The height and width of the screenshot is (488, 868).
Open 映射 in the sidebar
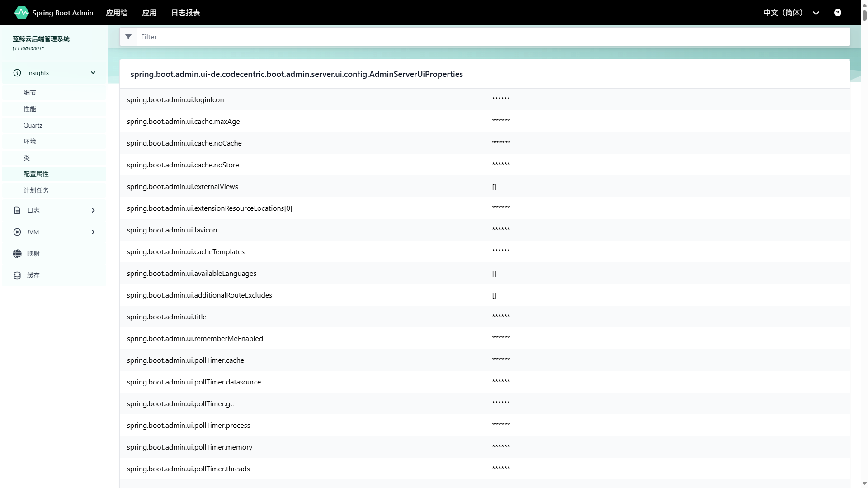54,254
